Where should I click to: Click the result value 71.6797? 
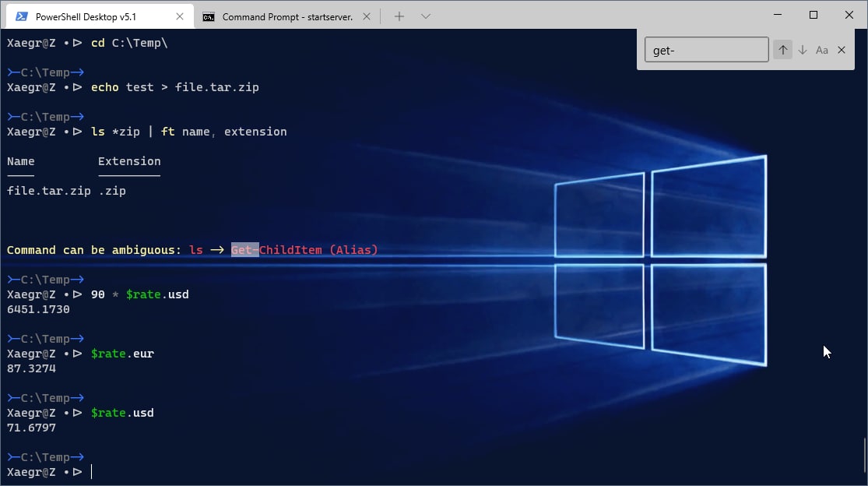pyautogui.click(x=32, y=428)
